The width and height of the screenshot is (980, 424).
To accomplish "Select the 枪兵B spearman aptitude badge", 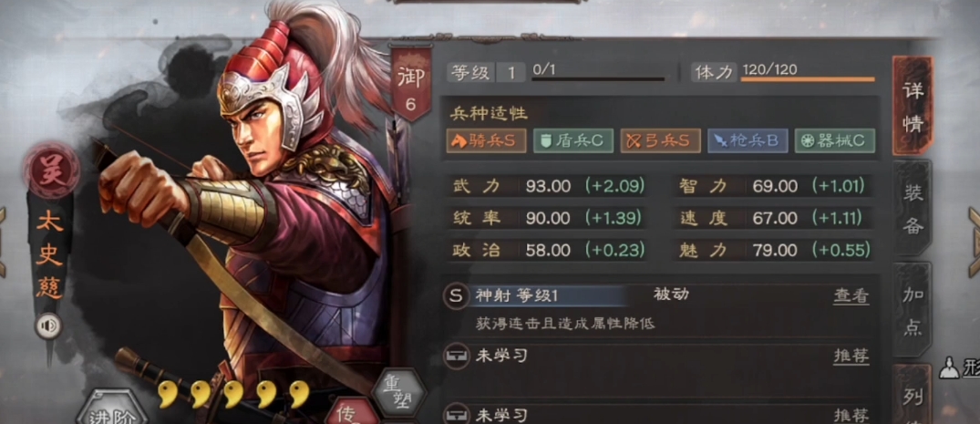I will pyautogui.click(x=748, y=140).
